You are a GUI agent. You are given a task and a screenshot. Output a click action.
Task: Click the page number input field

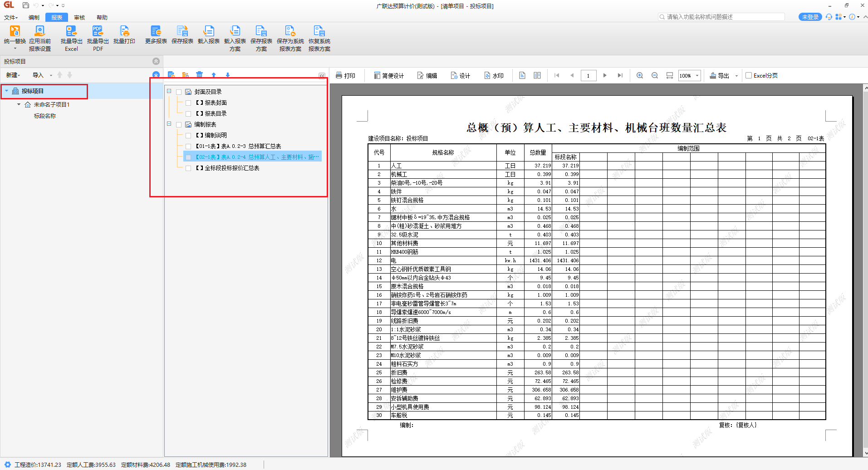point(588,75)
